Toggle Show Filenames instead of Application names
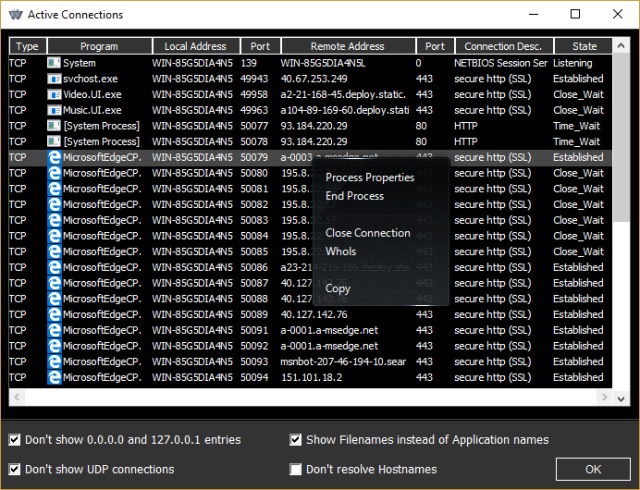This screenshot has height=490, width=640. click(295, 440)
